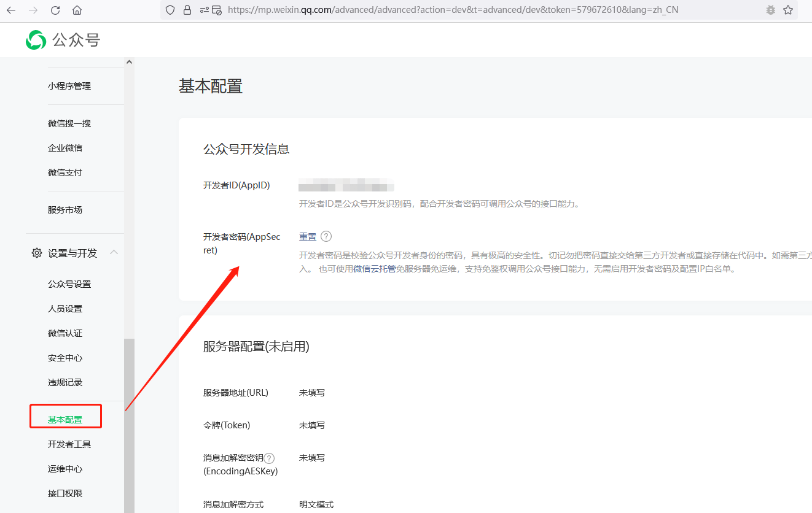This screenshot has width=812, height=513.
Task: Open the 微信云托管 link
Action: coord(374,269)
